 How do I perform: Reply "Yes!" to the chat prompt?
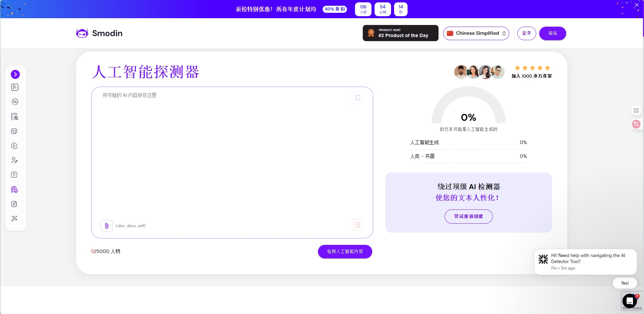tap(624, 283)
